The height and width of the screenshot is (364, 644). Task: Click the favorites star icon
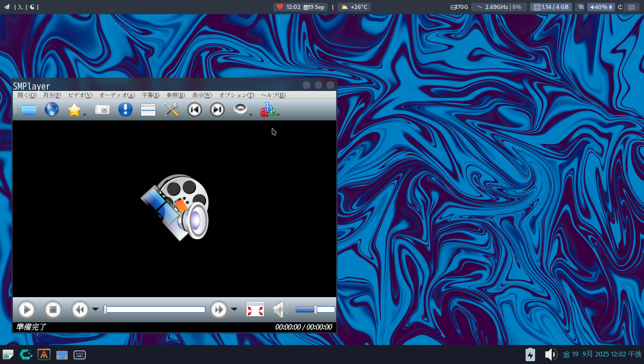pos(74,109)
